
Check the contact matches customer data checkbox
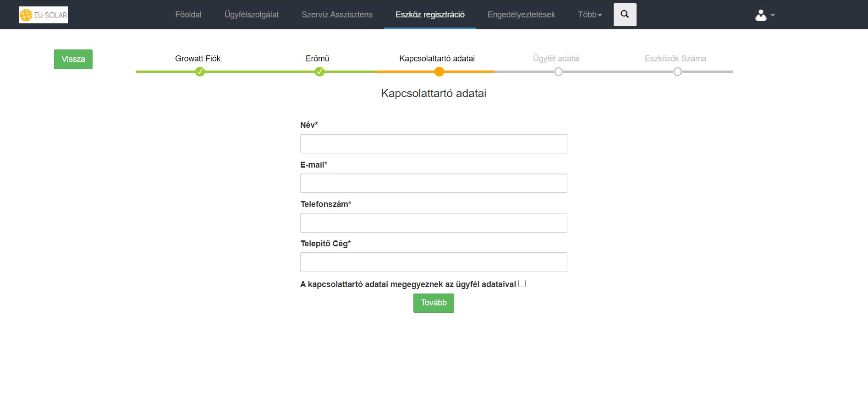[522, 284]
